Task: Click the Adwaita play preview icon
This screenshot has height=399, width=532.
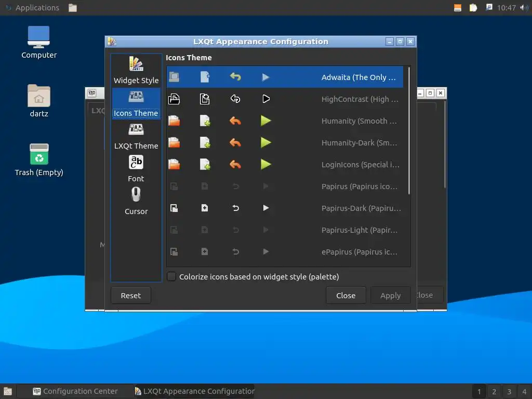Action: pos(265,77)
